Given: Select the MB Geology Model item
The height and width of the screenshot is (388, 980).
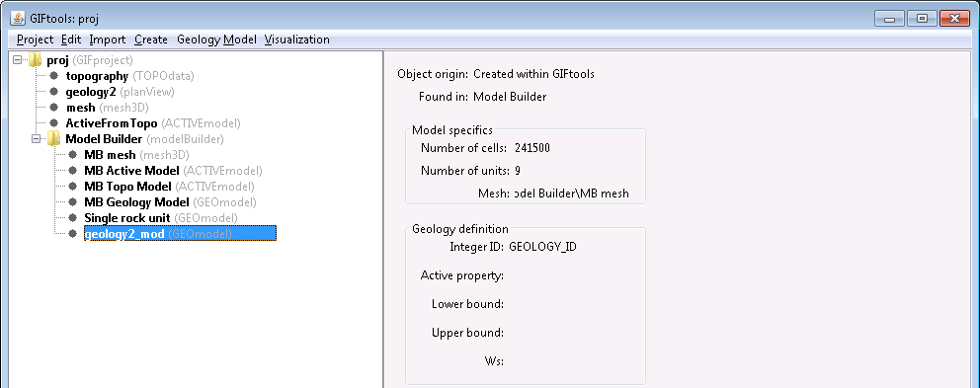Looking at the screenshot, I should [x=170, y=201].
